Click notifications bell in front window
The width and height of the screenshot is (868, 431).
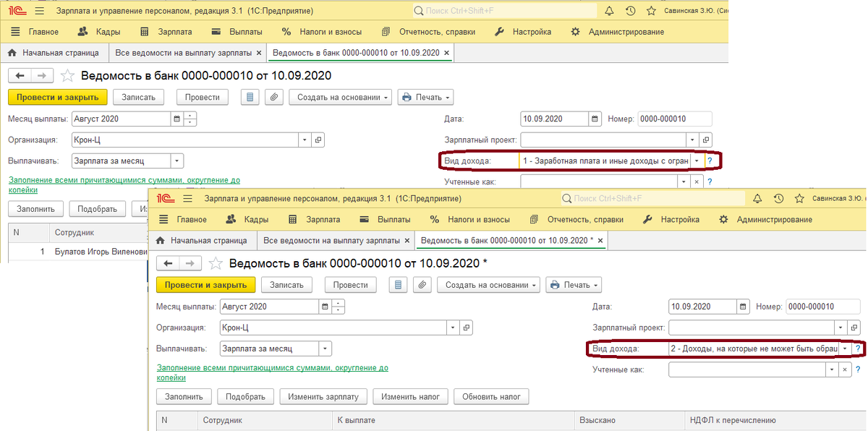click(x=757, y=198)
